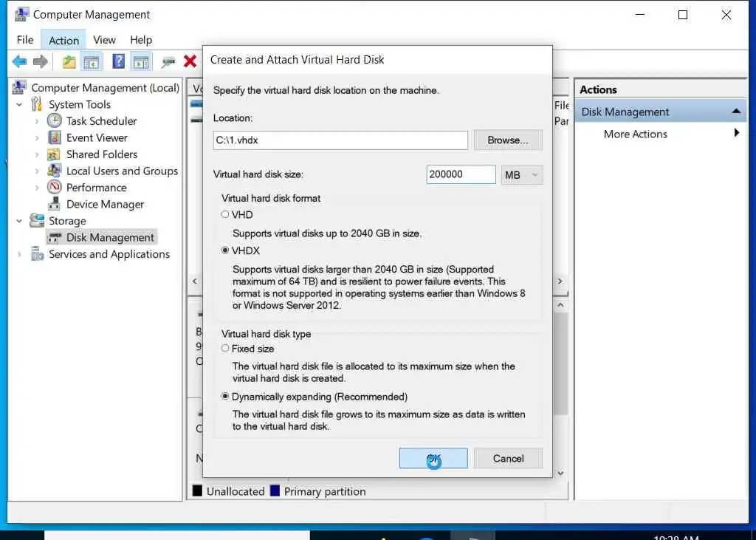Expand the Local Users and Groups node

(37, 171)
